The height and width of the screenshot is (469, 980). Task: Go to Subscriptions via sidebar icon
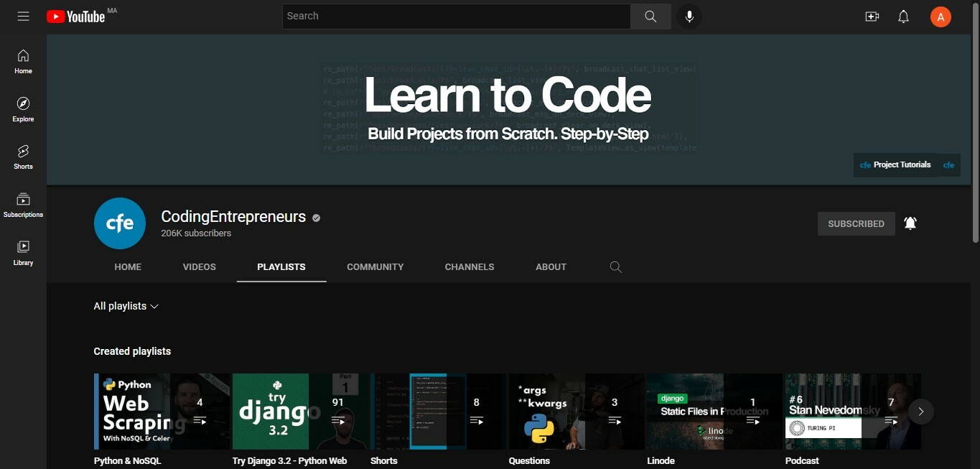(22, 204)
